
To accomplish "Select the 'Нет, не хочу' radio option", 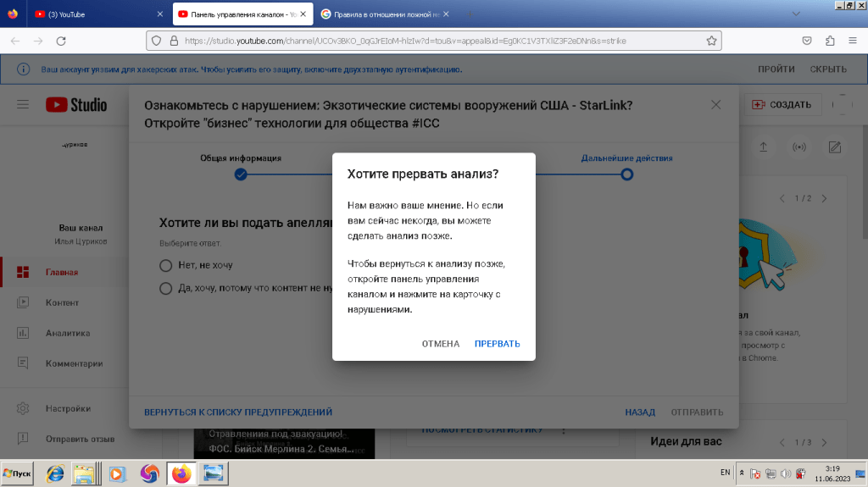I will click(x=166, y=265).
